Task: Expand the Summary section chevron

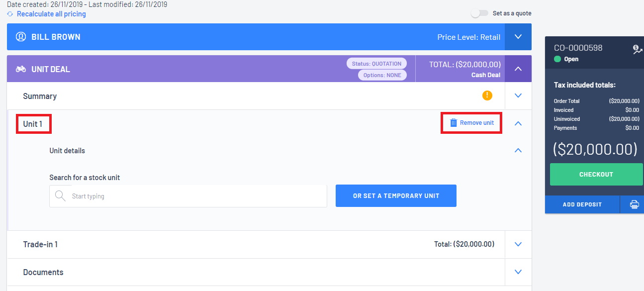Action: pos(518,96)
